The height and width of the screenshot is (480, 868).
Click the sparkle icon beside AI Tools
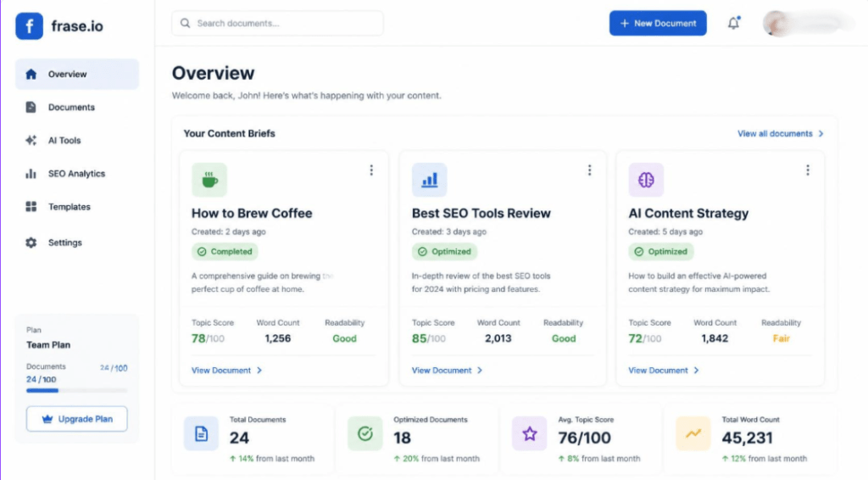(x=31, y=141)
